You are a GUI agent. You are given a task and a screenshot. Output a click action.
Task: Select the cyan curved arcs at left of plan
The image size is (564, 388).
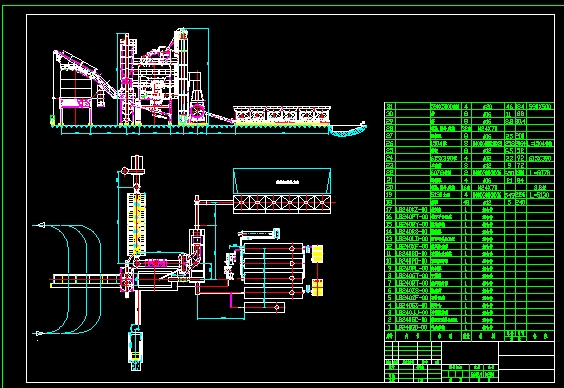[68, 279]
